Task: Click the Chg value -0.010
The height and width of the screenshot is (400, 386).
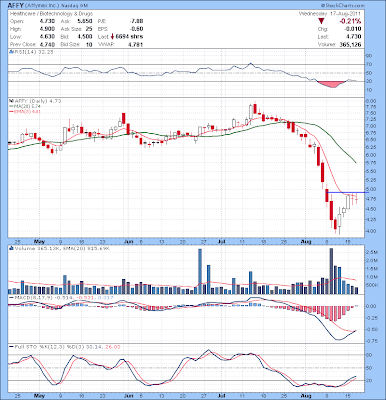Action: [353, 29]
